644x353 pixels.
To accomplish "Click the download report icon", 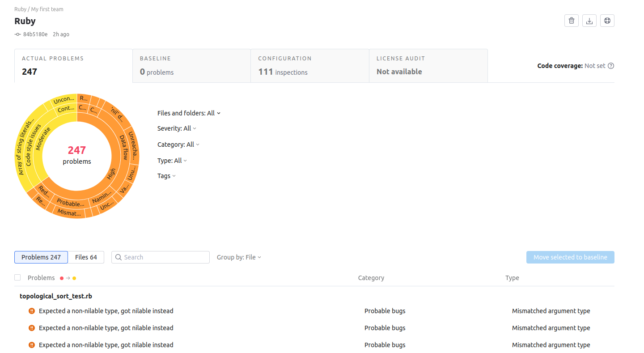I will pyautogui.click(x=589, y=21).
